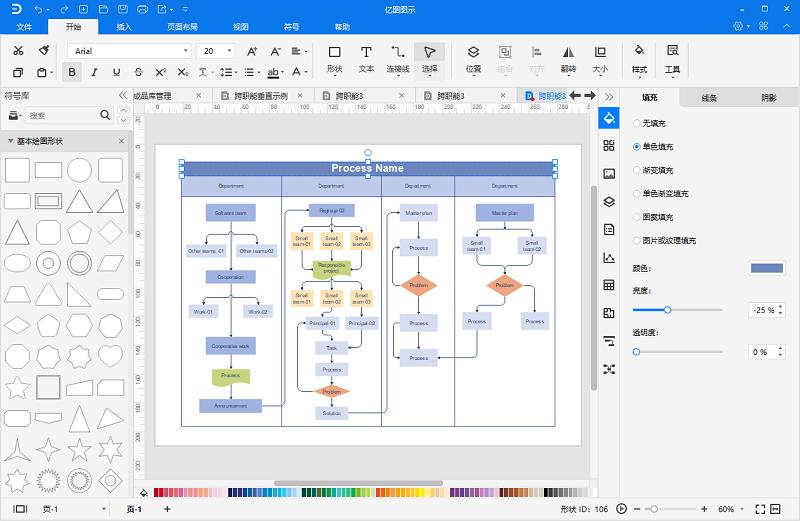Toggle Bold text formatting
The image size is (800, 521).
pyautogui.click(x=72, y=72)
